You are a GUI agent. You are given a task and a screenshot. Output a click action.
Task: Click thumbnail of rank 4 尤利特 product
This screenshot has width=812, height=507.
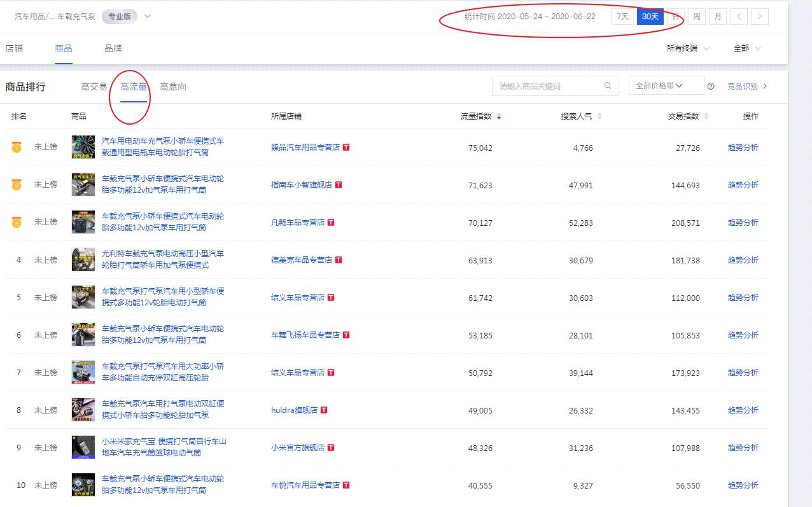click(x=83, y=260)
